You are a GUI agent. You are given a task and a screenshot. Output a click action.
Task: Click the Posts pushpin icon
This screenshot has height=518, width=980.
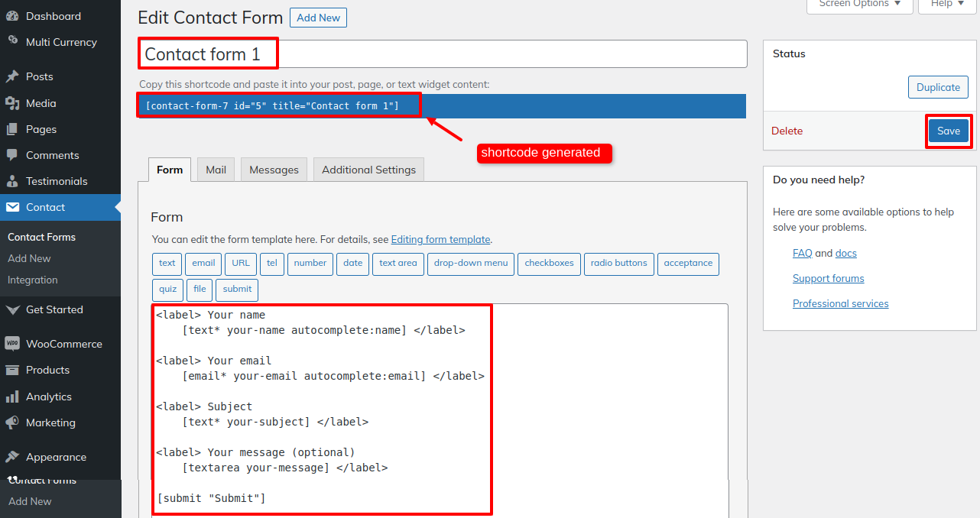click(12, 76)
